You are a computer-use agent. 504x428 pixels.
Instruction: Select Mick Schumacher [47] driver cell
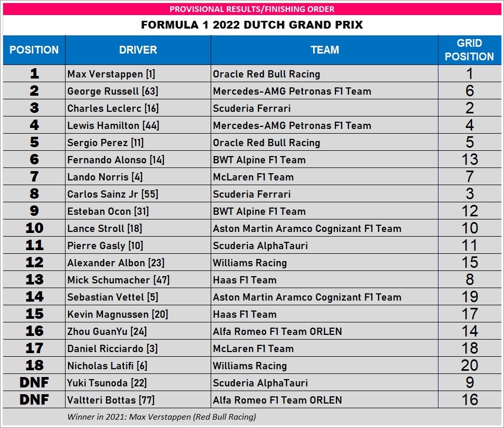tap(138, 280)
